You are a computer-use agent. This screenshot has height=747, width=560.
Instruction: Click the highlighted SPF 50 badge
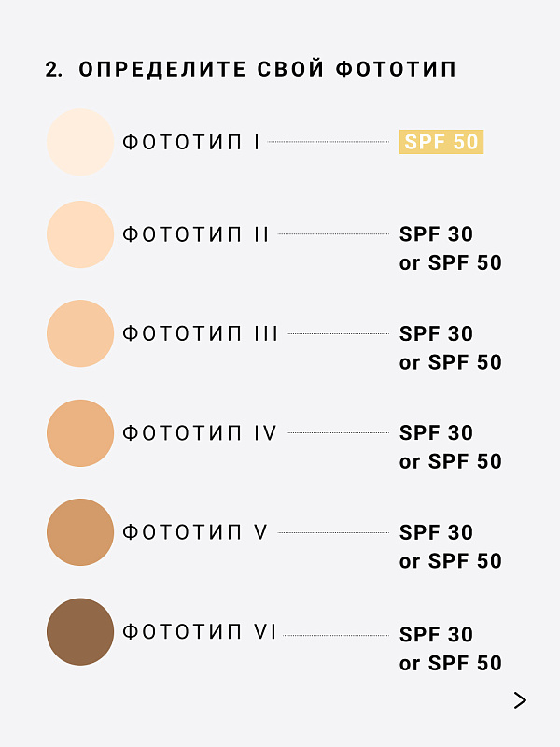[x=441, y=142]
